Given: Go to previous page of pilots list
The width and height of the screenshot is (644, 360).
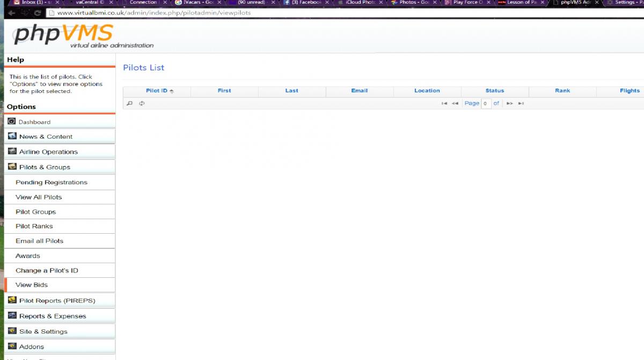Looking at the screenshot, I should (x=455, y=103).
